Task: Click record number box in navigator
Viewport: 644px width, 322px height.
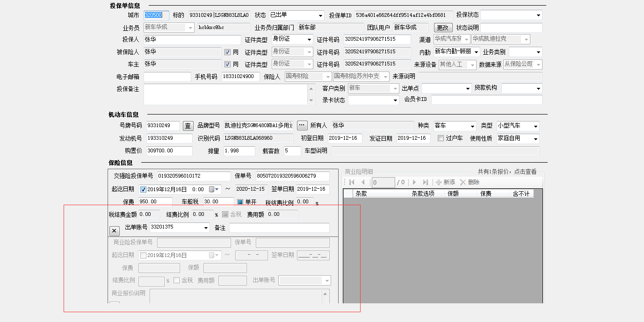Action: [x=384, y=182]
